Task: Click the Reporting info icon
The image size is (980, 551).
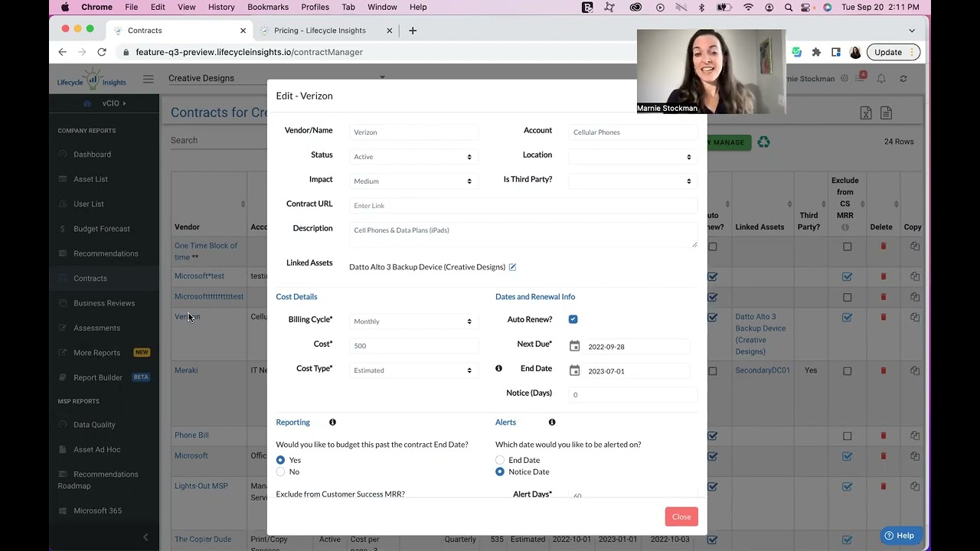Action: [332, 422]
